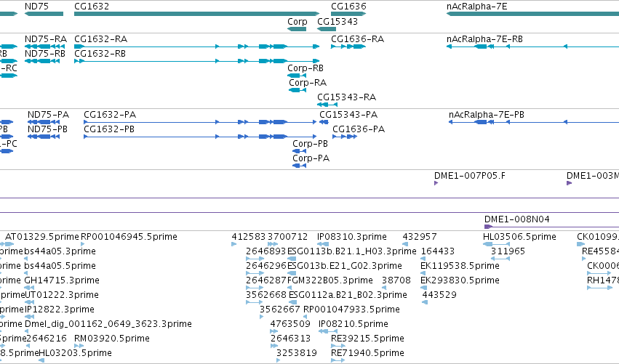Click the Dmel_dig_001162_0649_3623.3prime label
Screen dimensions: 619x364
point(108,324)
